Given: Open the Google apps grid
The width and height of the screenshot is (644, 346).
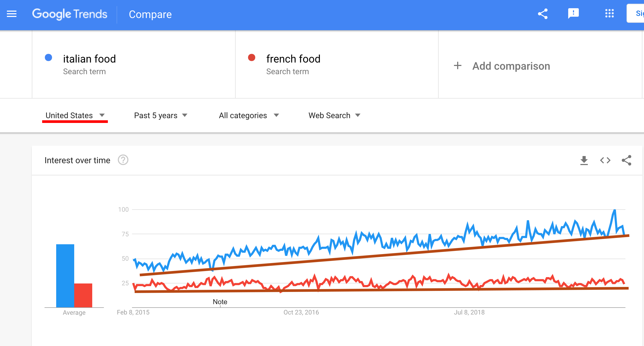Looking at the screenshot, I should point(609,13).
